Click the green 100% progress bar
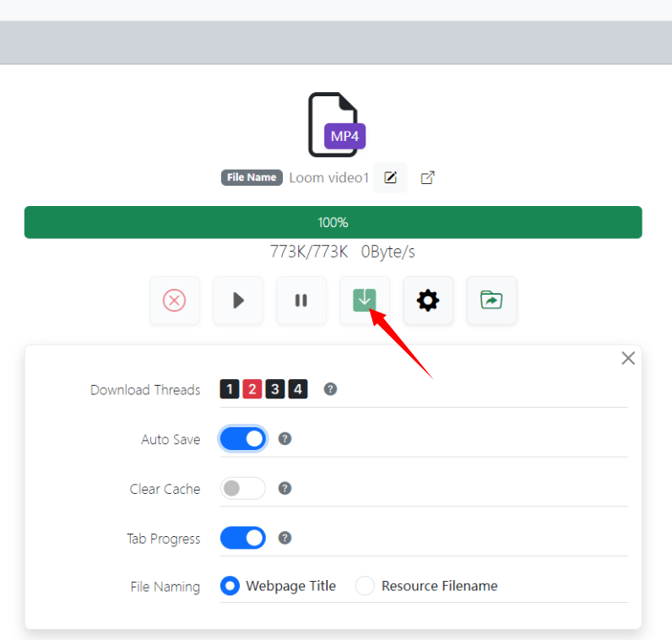 (x=333, y=223)
